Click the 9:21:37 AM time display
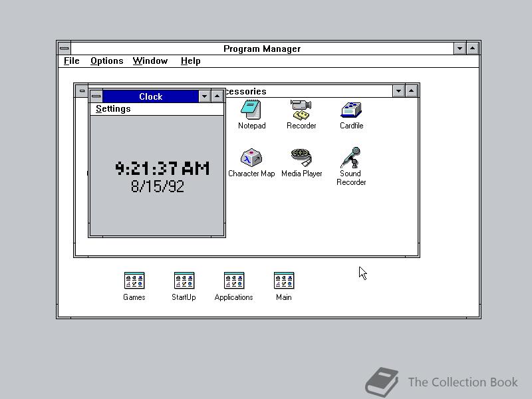This screenshot has width=532, height=399. [x=162, y=168]
